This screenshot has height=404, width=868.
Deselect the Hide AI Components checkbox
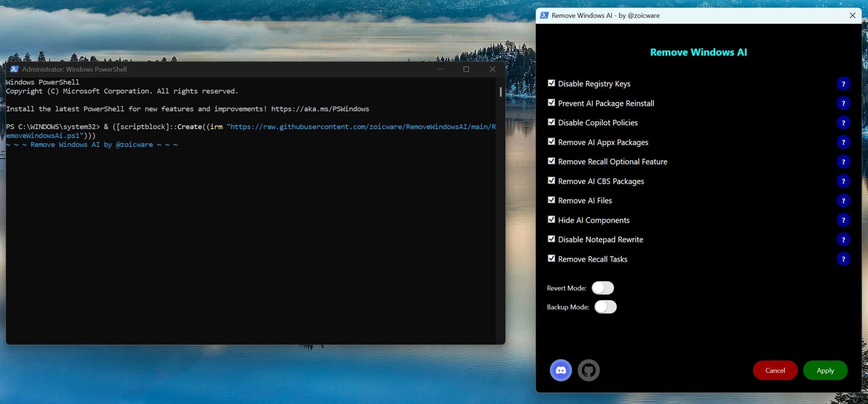coord(551,220)
